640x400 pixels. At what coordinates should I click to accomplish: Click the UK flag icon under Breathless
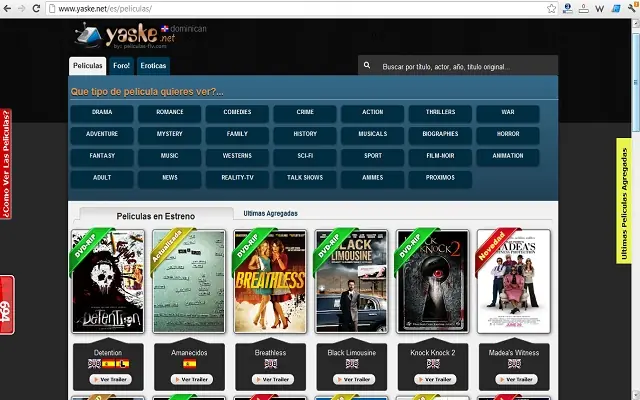click(270, 363)
